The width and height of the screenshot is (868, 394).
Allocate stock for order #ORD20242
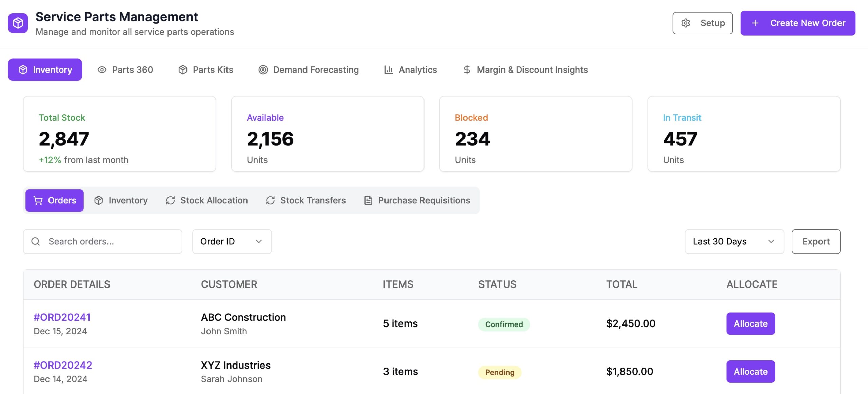click(751, 371)
